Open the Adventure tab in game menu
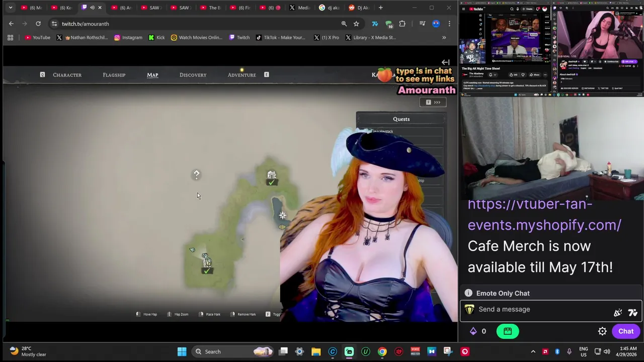Viewport: 644px width, 362px height. (x=242, y=75)
